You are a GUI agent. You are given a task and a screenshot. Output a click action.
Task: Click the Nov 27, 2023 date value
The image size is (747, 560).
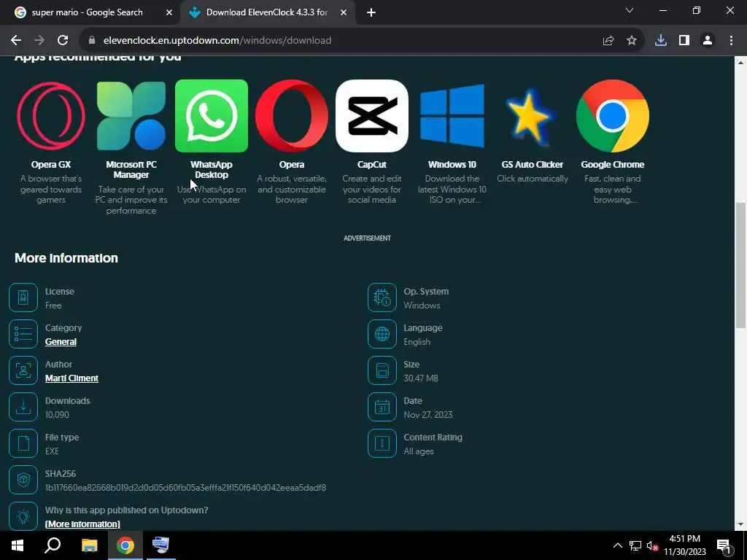(x=427, y=415)
